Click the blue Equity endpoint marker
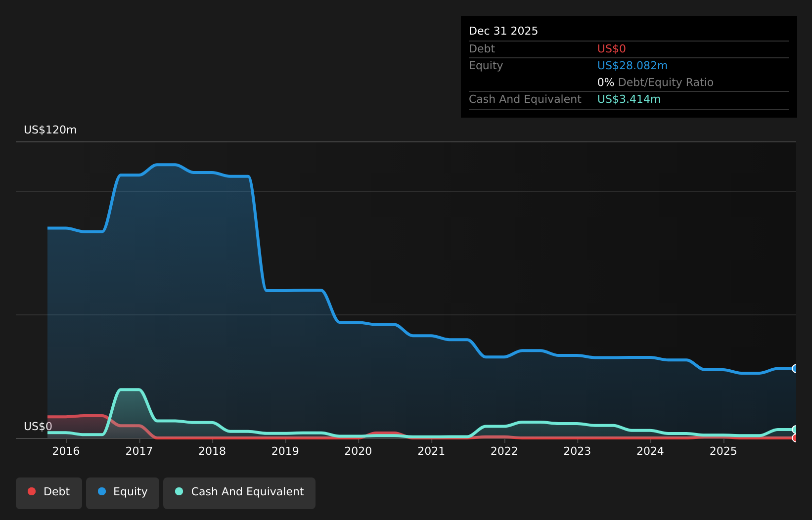The height and width of the screenshot is (520, 812). point(795,368)
